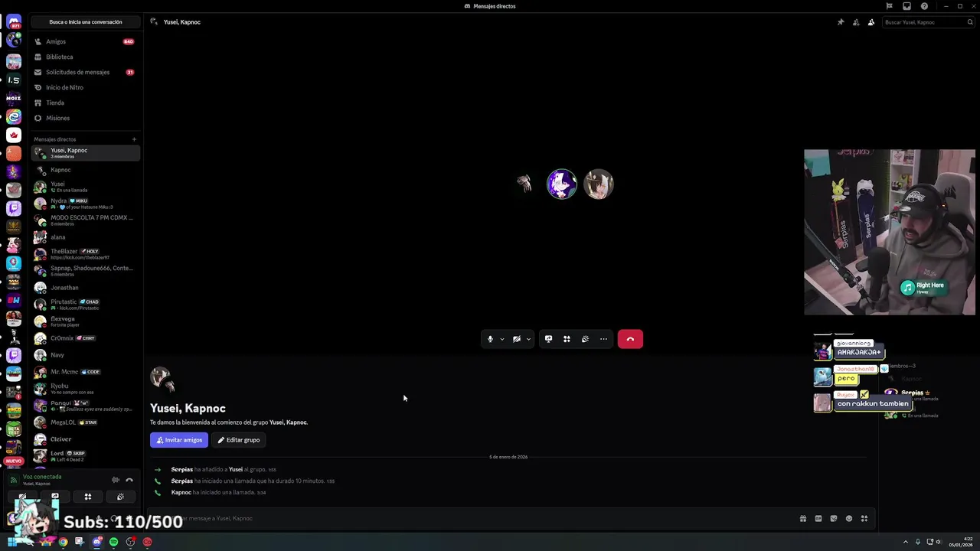Open soundboard from the call bar
The height and width of the screenshot is (551, 980).
pyautogui.click(x=585, y=339)
